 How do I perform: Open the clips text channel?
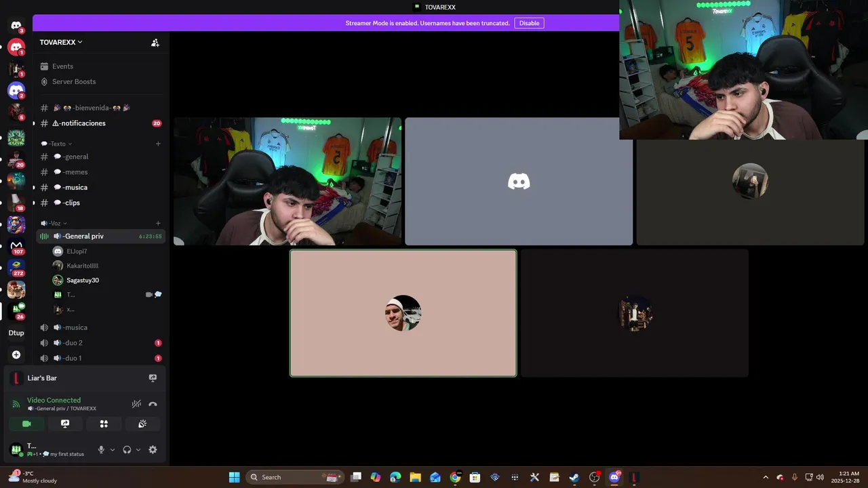point(100,203)
